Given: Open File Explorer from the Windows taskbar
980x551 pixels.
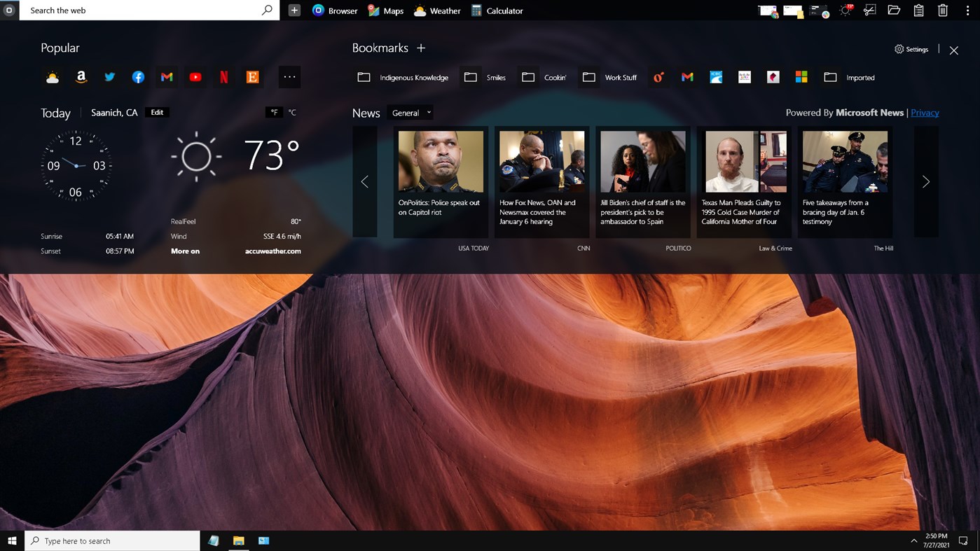Looking at the screenshot, I should pos(239,540).
